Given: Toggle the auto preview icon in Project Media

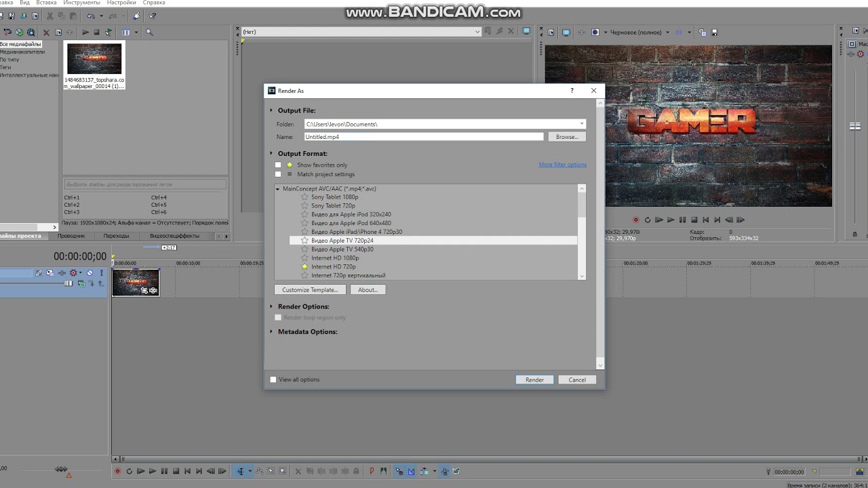Looking at the screenshot, I should (x=108, y=32).
